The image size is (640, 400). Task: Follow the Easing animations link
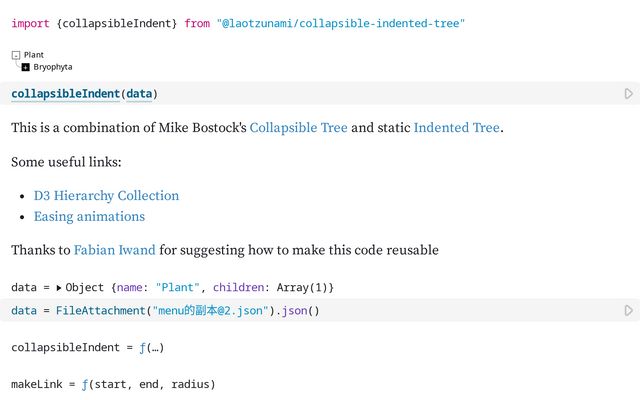coord(89,217)
